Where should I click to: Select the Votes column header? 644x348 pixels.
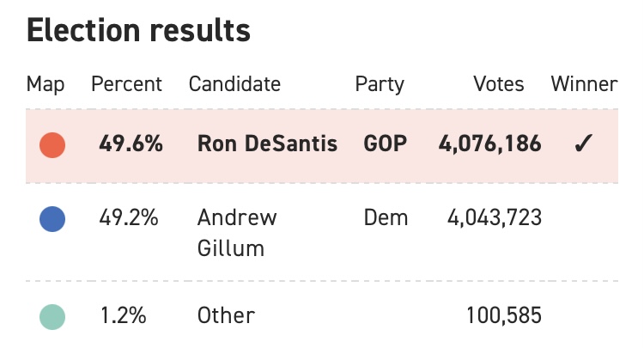tap(499, 84)
